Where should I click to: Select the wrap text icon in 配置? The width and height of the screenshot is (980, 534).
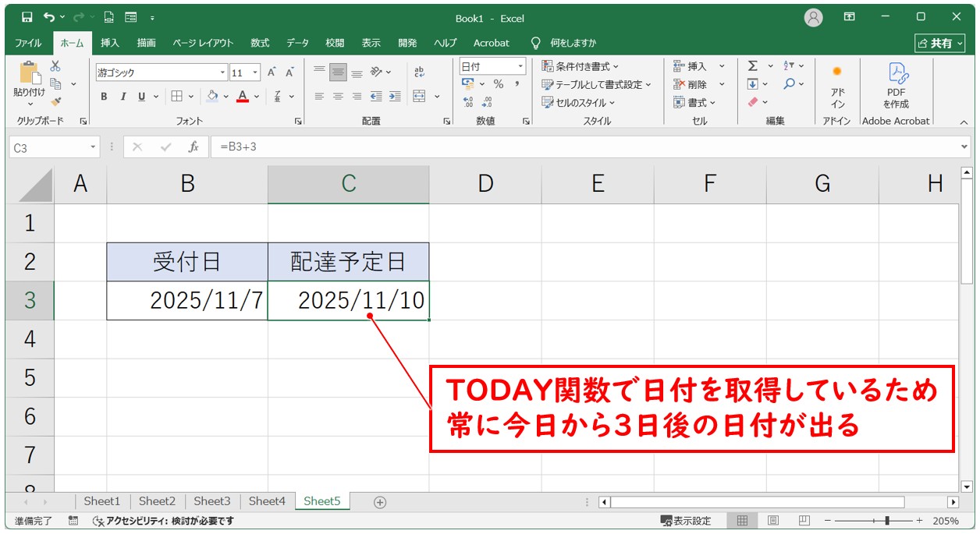420,72
